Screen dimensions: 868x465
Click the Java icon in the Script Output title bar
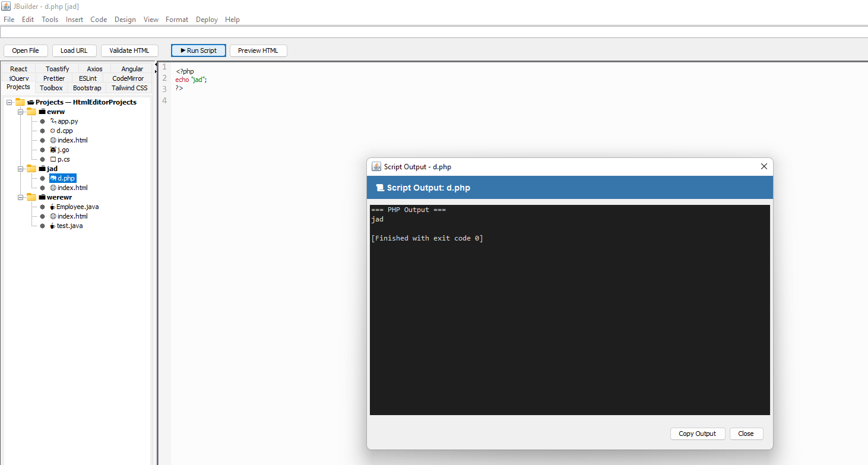point(376,167)
